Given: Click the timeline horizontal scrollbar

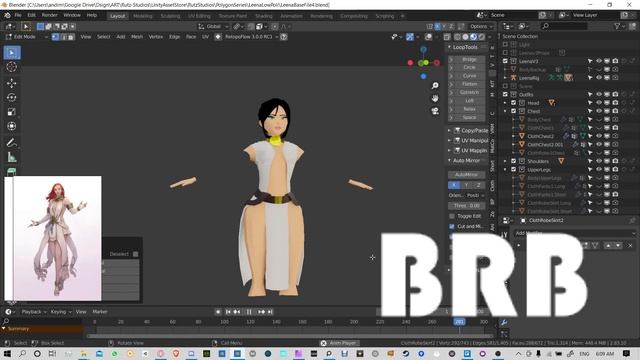Looking at the screenshot, I should pyautogui.click(x=291, y=336).
